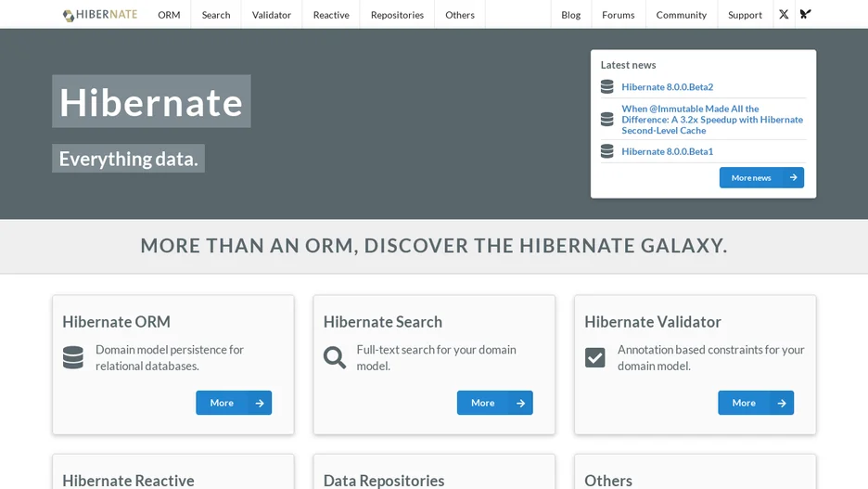
Task: Click the checkmark icon in Hibernate Validator card
Action: coord(595,358)
